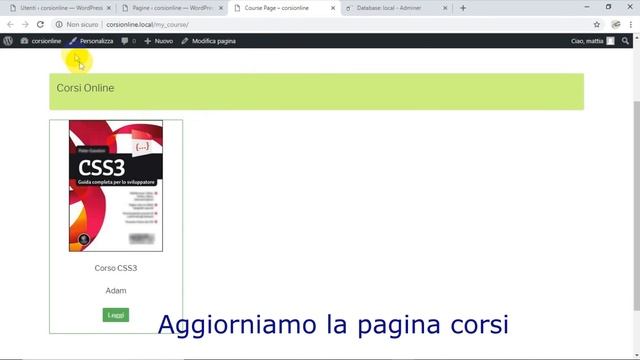Bookmark this page with the star
This screenshot has height=360, width=640.
click(597, 24)
